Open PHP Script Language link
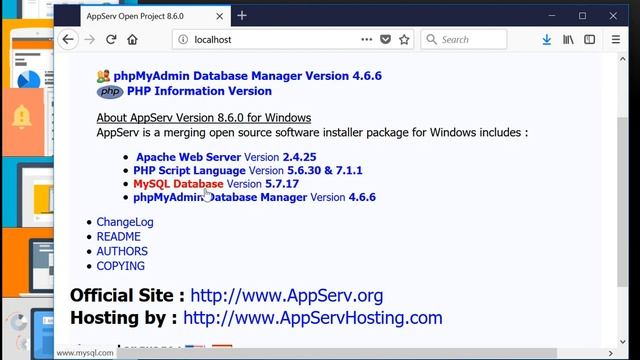This screenshot has height=360, width=640. click(189, 171)
